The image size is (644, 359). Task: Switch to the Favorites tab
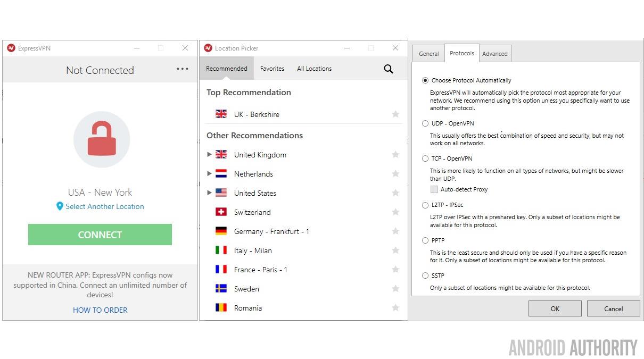point(272,69)
